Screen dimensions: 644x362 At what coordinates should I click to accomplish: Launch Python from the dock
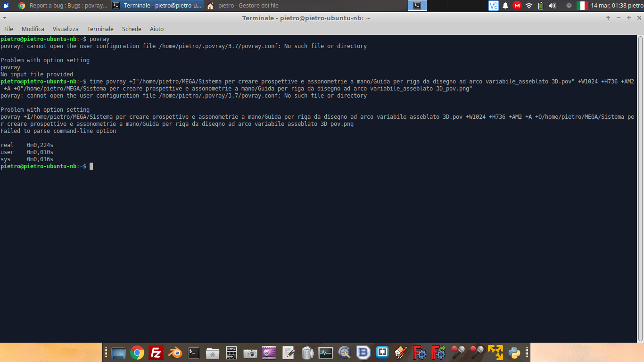[514, 353]
